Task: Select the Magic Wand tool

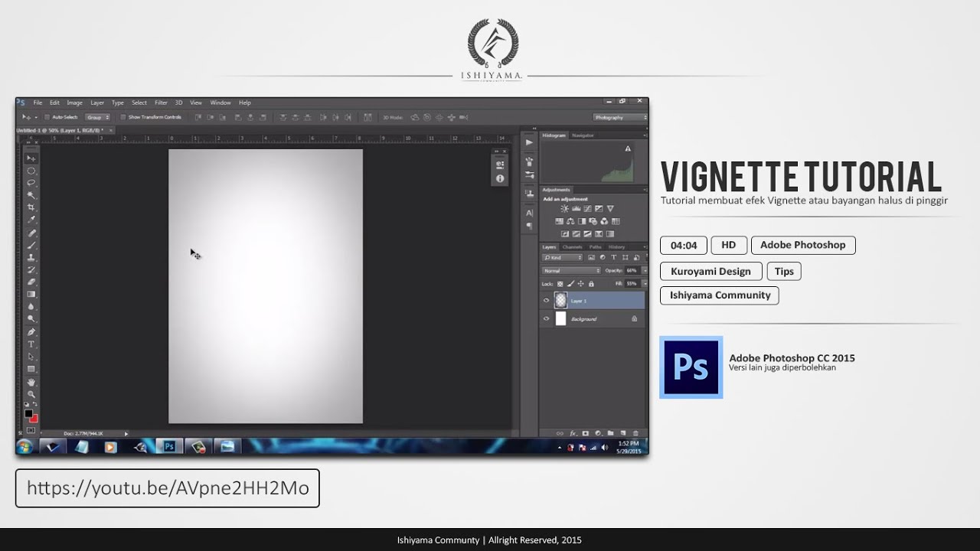Action: [x=31, y=195]
